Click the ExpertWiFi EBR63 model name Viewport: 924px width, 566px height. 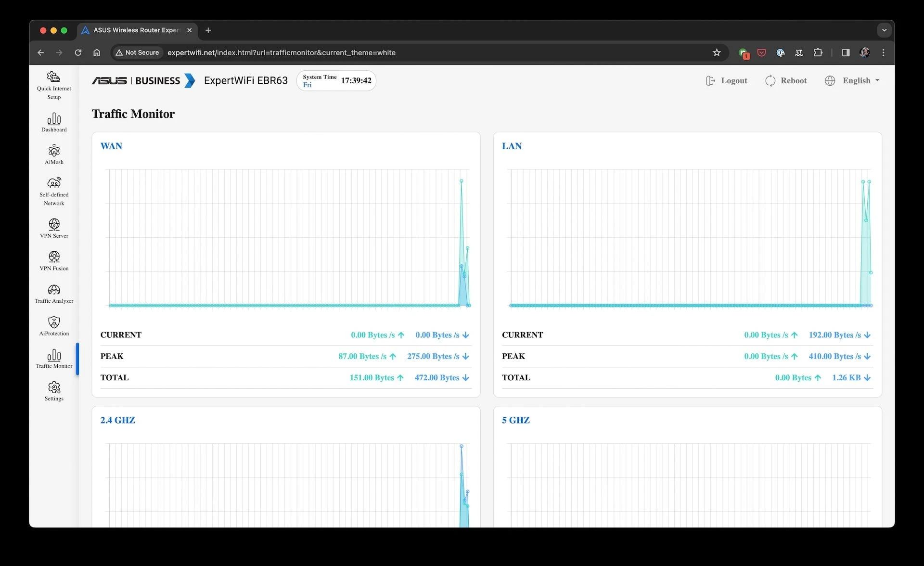click(x=246, y=80)
